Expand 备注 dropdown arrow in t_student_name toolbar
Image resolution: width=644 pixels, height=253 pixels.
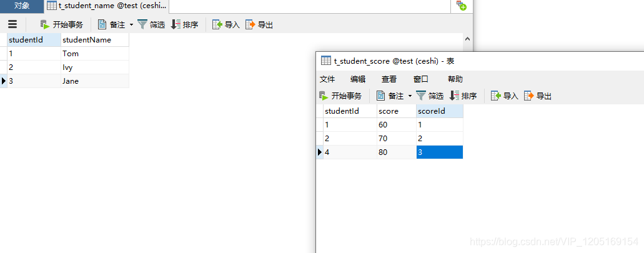pyautogui.click(x=131, y=24)
